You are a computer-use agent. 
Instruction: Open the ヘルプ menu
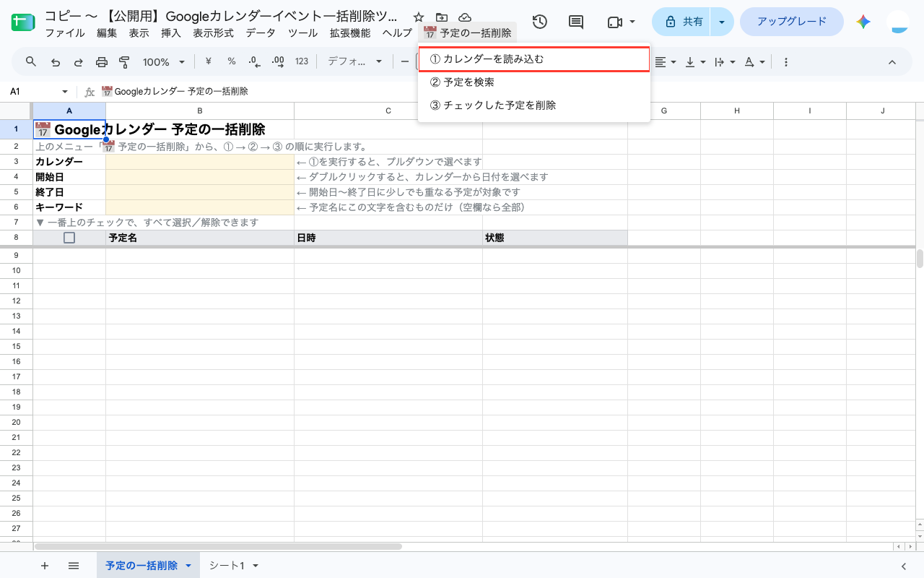coord(397,33)
